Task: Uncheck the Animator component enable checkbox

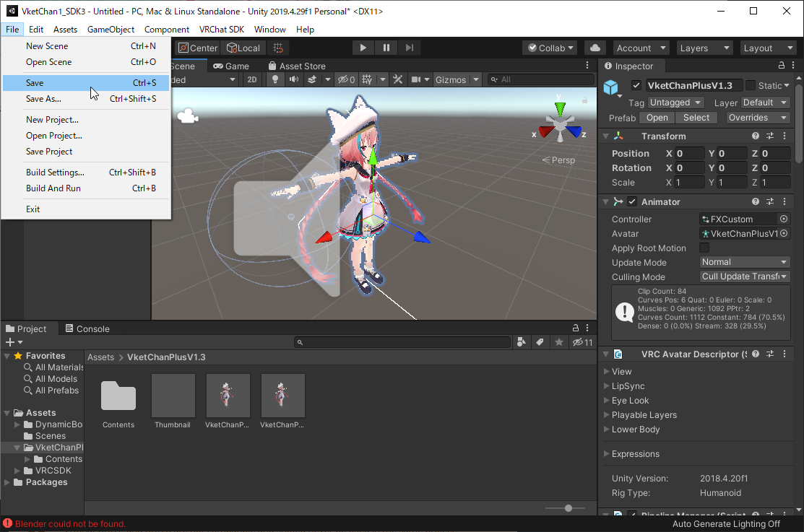Action: [632, 202]
